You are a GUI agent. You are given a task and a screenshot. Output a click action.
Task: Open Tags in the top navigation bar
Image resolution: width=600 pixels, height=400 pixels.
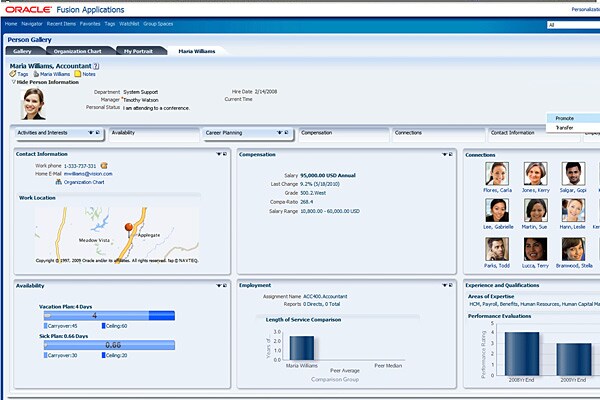click(110, 24)
